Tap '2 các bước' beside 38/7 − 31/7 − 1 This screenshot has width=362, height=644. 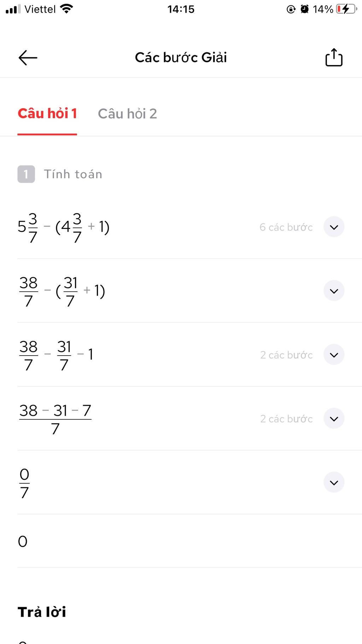pyautogui.click(x=286, y=355)
